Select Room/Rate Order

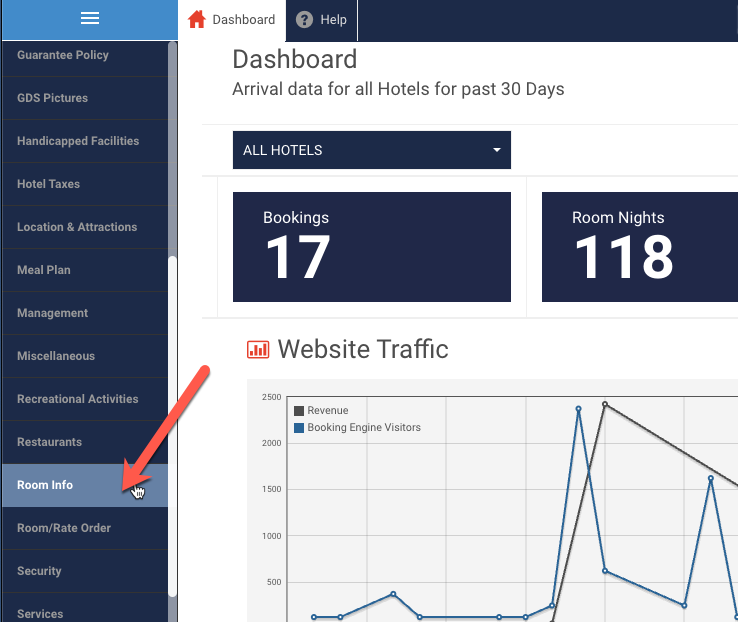click(x=85, y=528)
